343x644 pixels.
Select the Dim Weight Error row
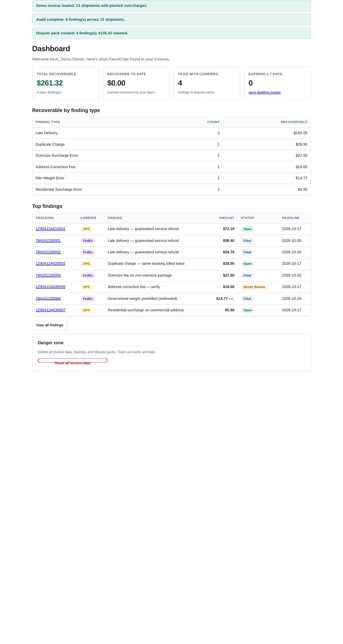tap(171, 178)
